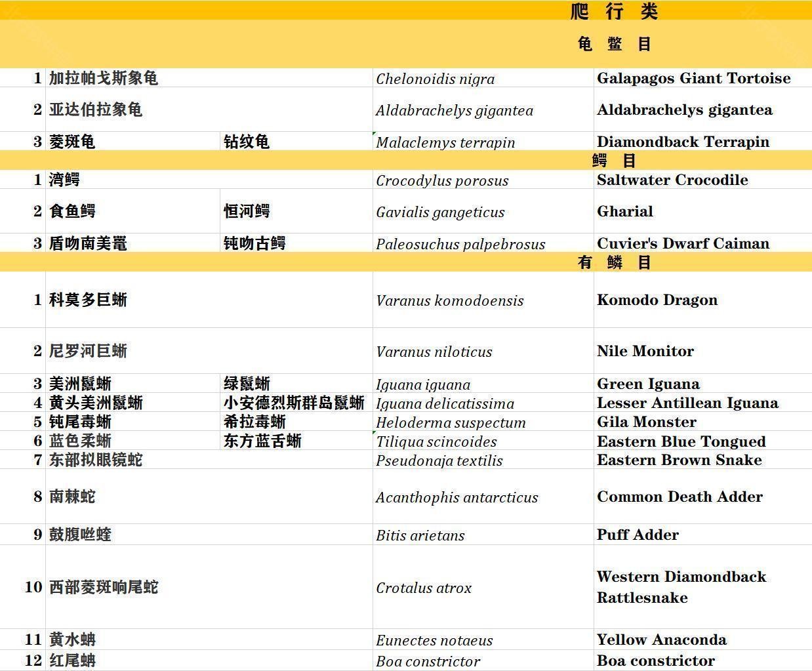Select the Malaclemys terrapin cell
Screen dimensions: 812x671
pyautogui.click(x=445, y=142)
